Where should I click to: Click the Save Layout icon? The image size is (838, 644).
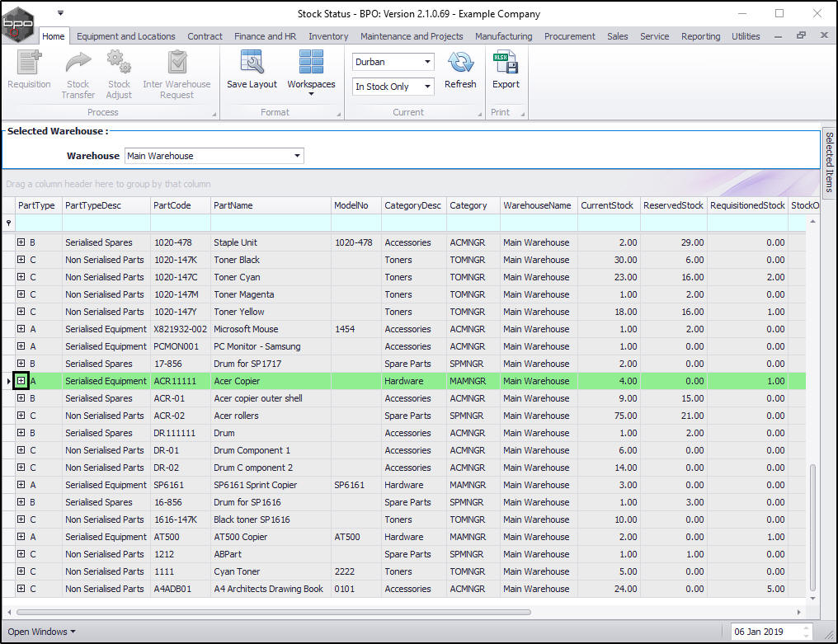coord(252,64)
